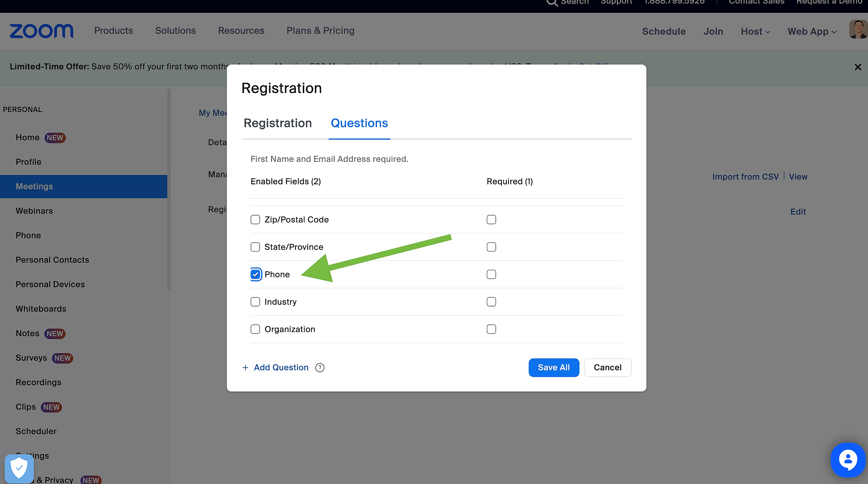
Task: Open the chat support bubble icon
Action: [848, 460]
